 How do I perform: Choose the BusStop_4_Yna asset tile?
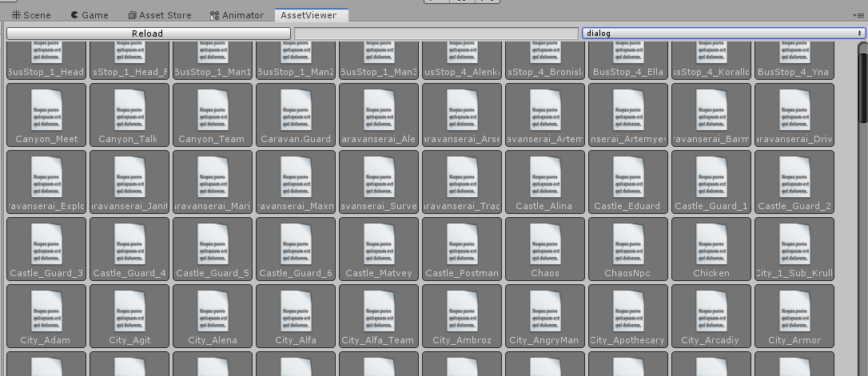click(x=794, y=60)
